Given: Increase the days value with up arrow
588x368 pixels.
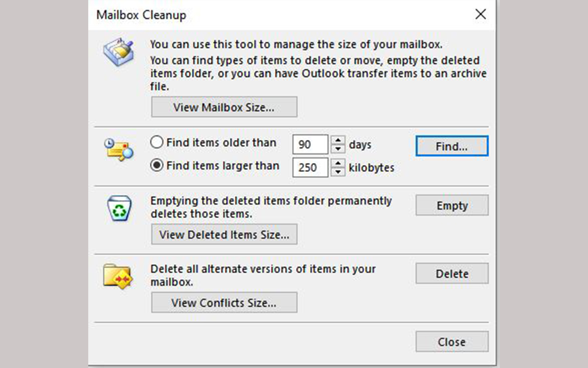Looking at the screenshot, I should [x=338, y=140].
